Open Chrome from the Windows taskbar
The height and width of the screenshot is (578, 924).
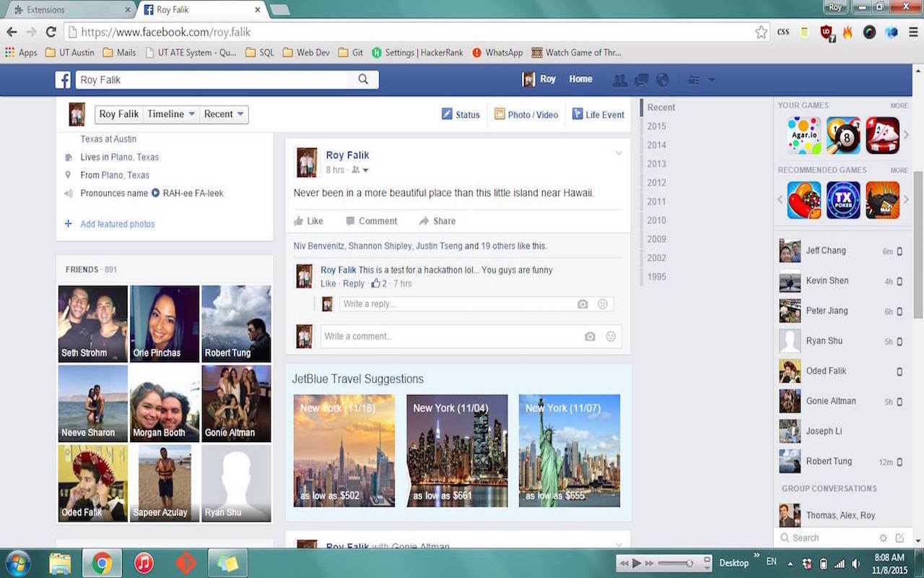[102, 563]
